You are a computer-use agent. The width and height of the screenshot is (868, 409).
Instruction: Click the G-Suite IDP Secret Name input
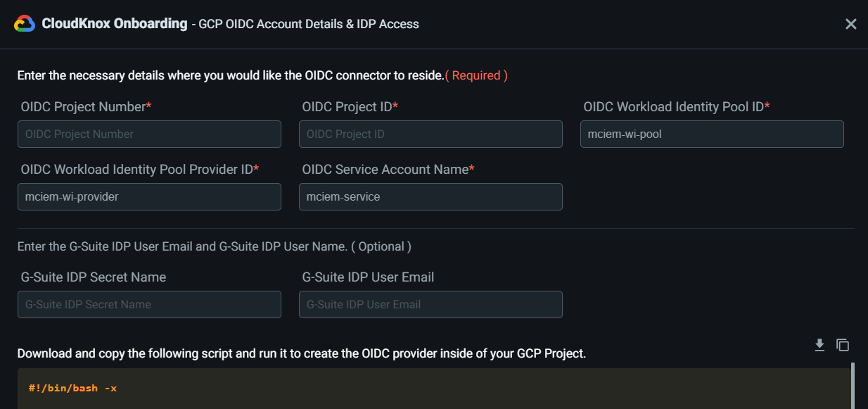point(149,305)
